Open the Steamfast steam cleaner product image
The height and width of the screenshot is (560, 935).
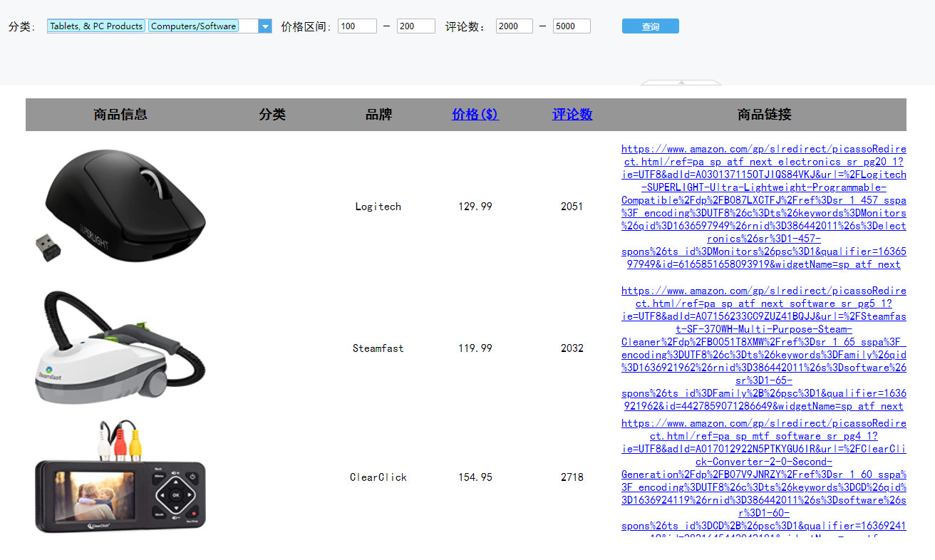120,347
